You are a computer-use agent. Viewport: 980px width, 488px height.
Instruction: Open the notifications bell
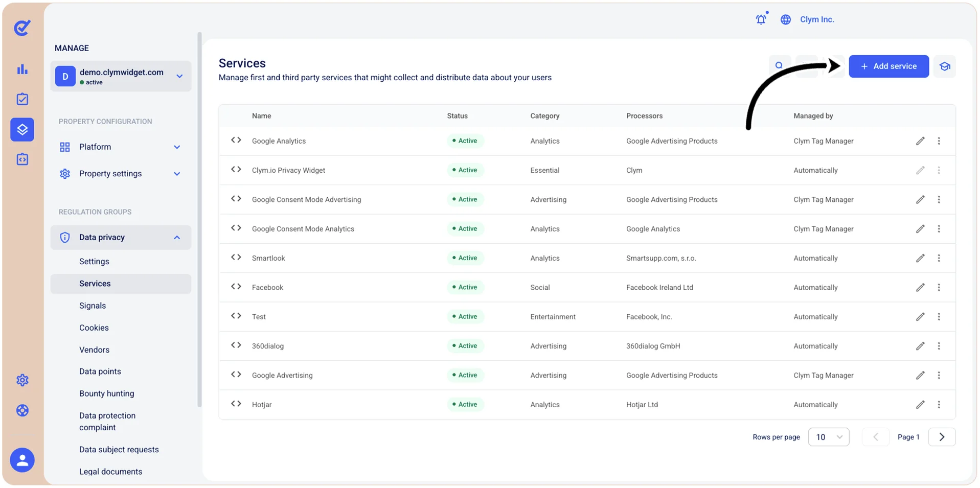tap(761, 19)
